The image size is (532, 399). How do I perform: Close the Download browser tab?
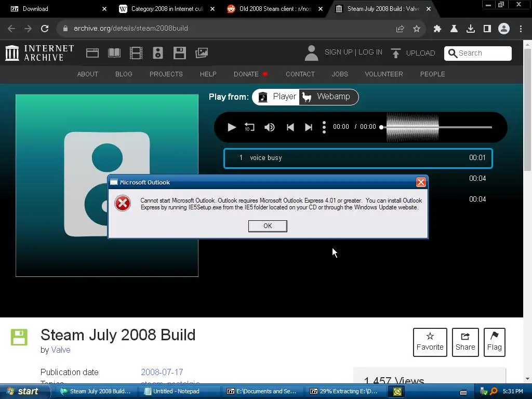point(104,9)
